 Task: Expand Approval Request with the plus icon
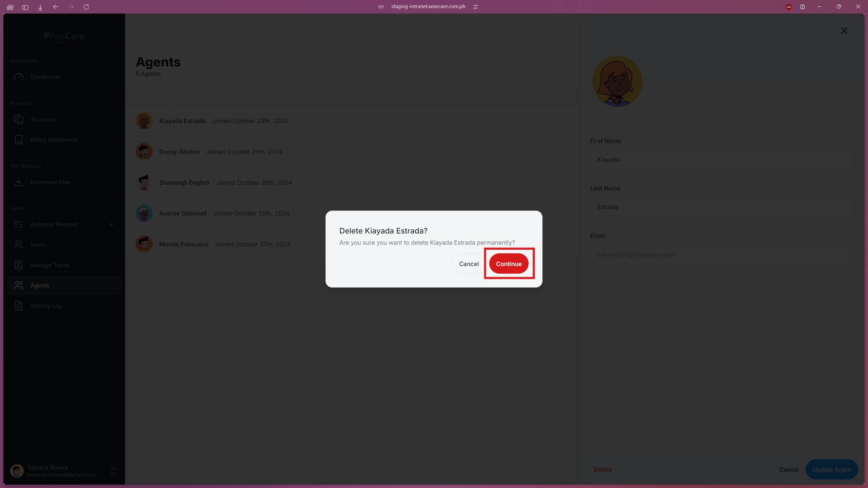point(112,224)
